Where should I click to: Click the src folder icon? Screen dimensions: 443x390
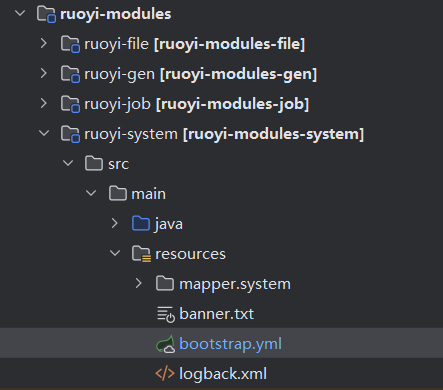pyautogui.click(x=94, y=164)
